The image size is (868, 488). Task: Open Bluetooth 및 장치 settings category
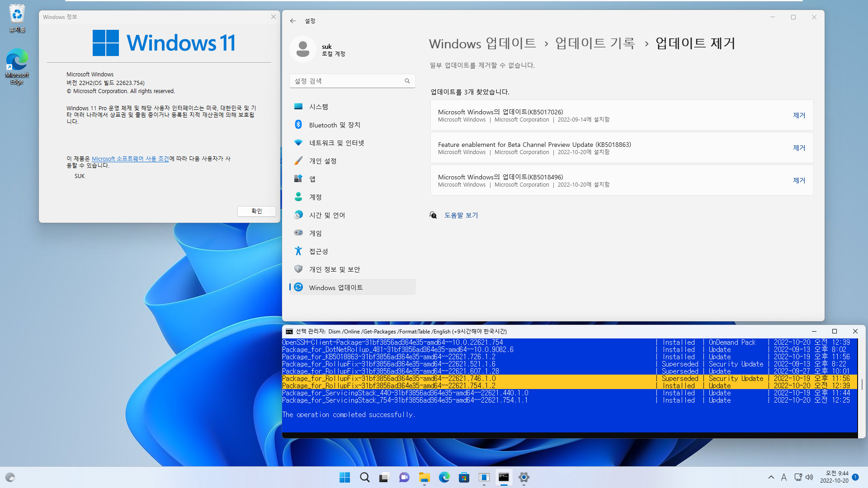pyautogui.click(x=353, y=125)
